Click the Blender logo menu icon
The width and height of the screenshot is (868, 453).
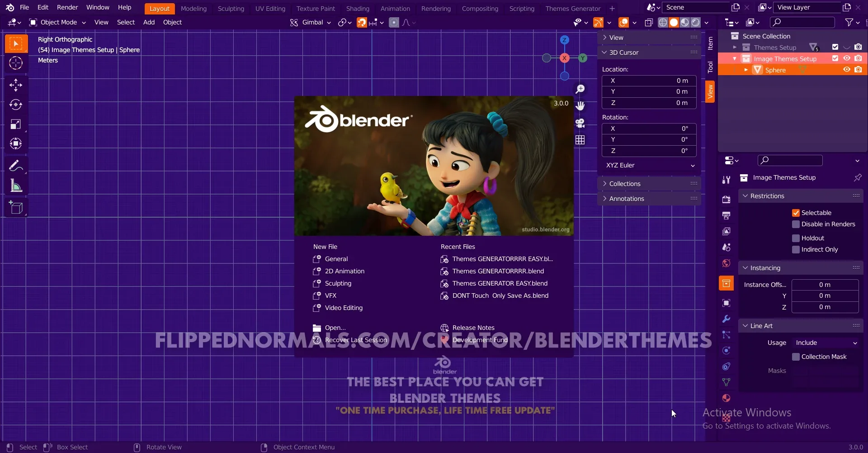pyautogui.click(x=9, y=8)
